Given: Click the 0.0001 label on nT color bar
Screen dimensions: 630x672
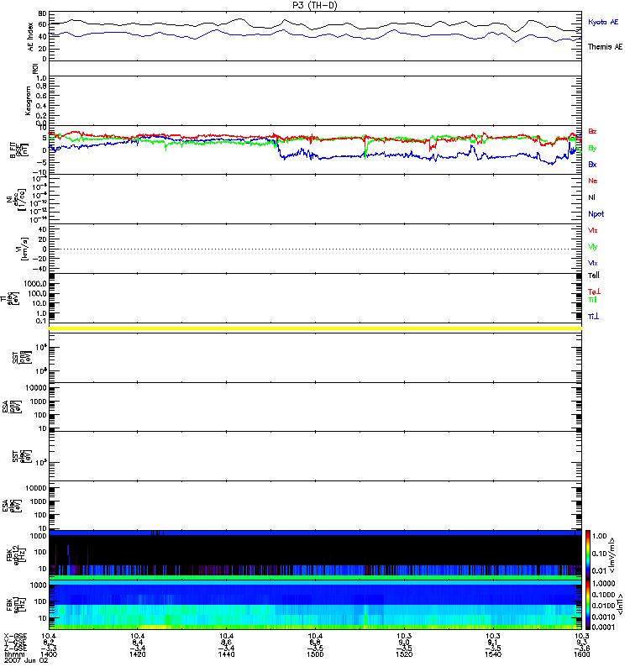Looking at the screenshot, I should pos(603,627).
